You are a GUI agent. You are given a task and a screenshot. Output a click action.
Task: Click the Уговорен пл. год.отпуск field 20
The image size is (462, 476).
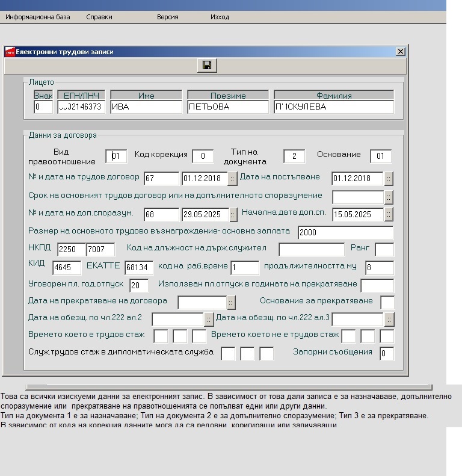[139, 286]
